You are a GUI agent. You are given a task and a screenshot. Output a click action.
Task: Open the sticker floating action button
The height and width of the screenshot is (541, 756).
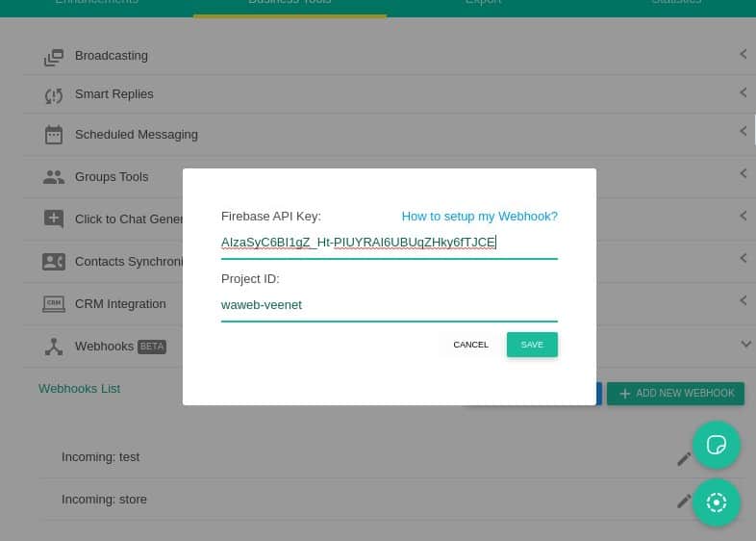pyautogui.click(x=716, y=445)
